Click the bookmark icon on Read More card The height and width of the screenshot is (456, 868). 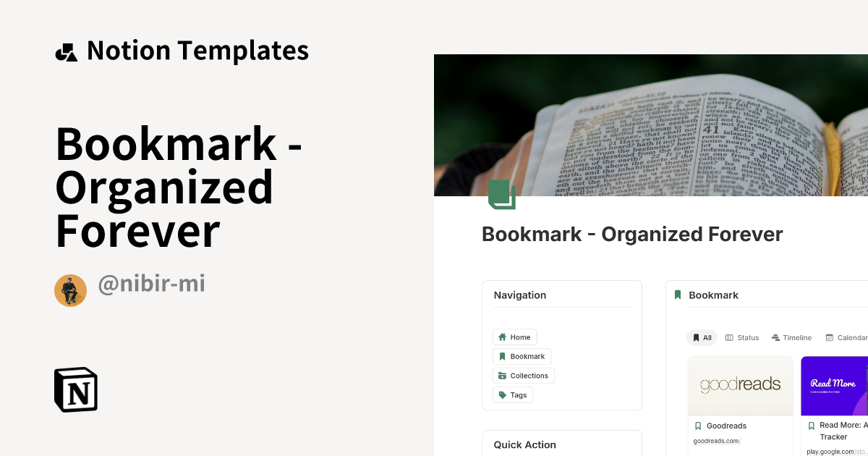810,426
